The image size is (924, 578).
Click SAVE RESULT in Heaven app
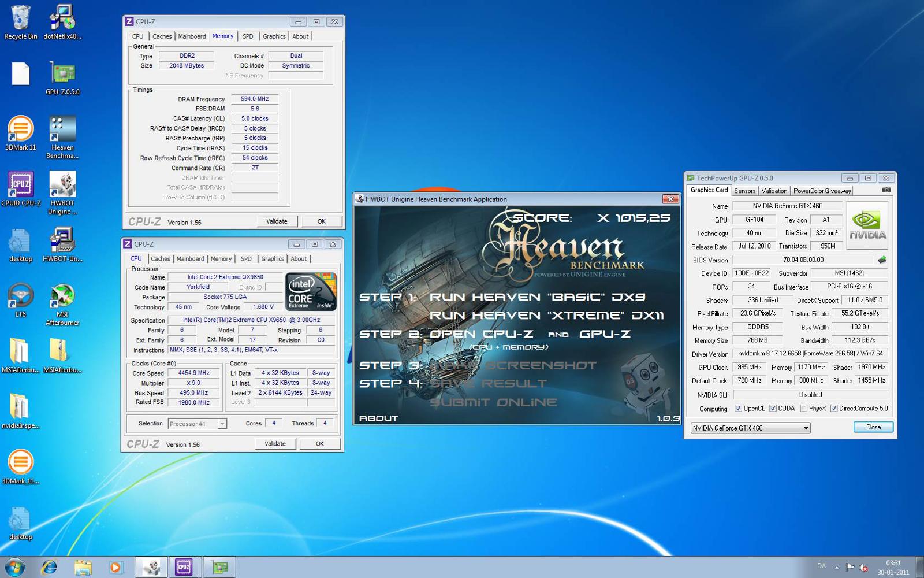point(488,384)
